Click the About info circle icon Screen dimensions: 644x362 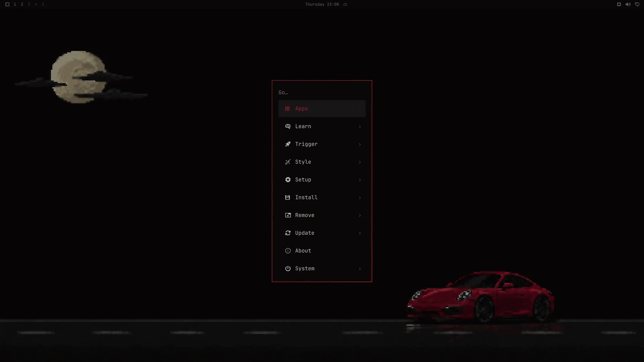click(x=288, y=251)
